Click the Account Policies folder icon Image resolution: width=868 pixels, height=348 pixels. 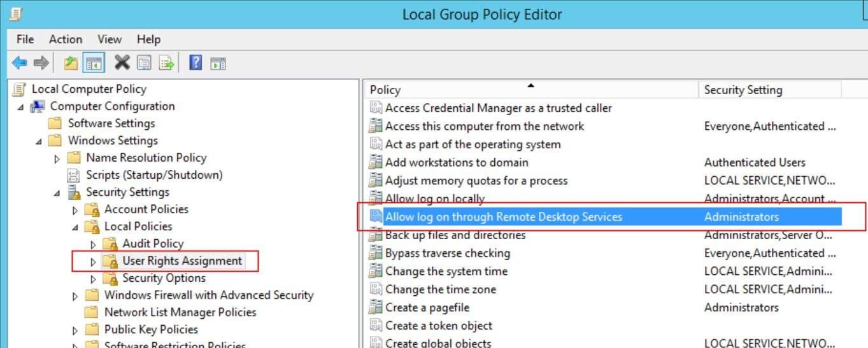pyautogui.click(x=93, y=209)
